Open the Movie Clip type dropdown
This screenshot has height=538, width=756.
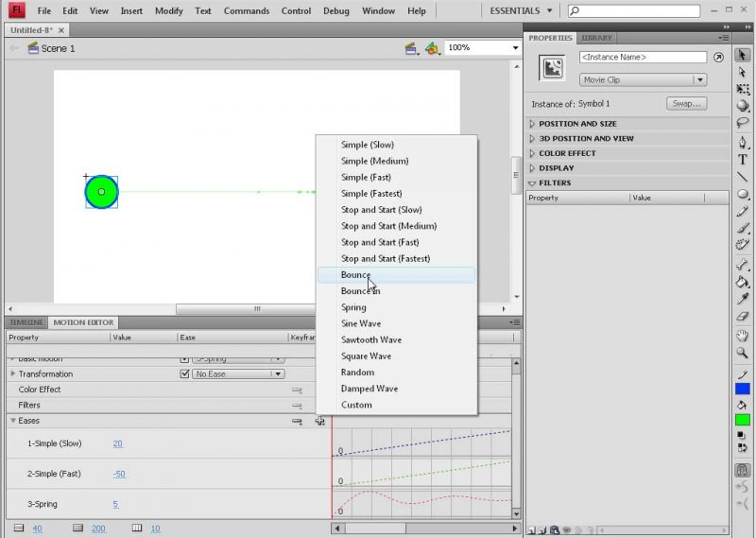coord(643,80)
